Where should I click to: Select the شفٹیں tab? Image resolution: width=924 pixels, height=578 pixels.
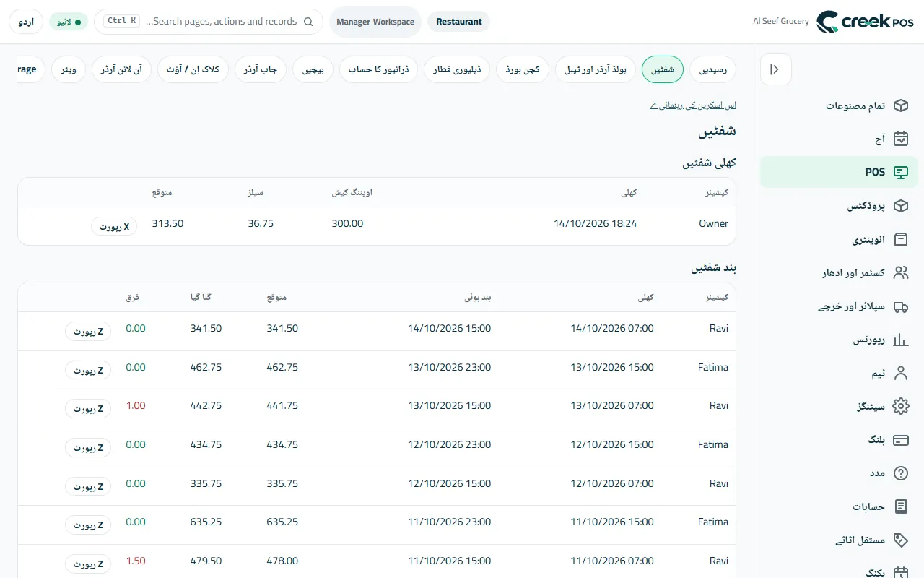click(663, 69)
